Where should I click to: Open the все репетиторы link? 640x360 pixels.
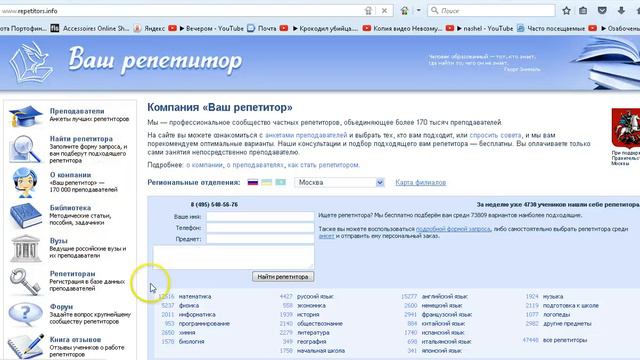565,340
